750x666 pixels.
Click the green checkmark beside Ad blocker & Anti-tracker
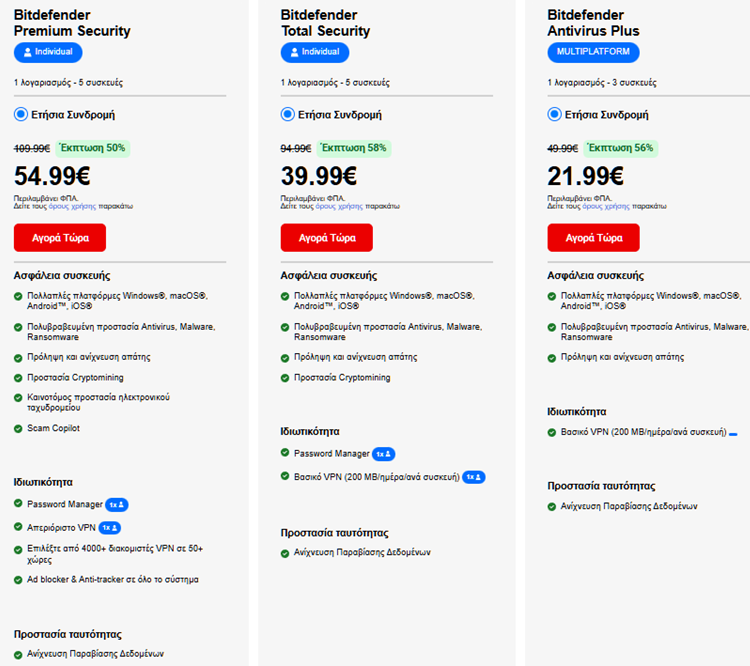18,579
